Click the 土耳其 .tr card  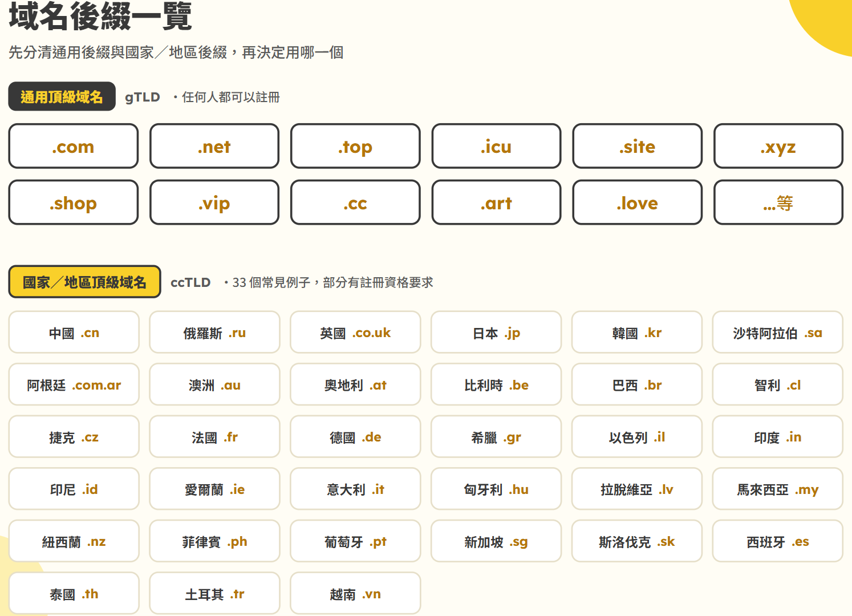[x=214, y=593]
